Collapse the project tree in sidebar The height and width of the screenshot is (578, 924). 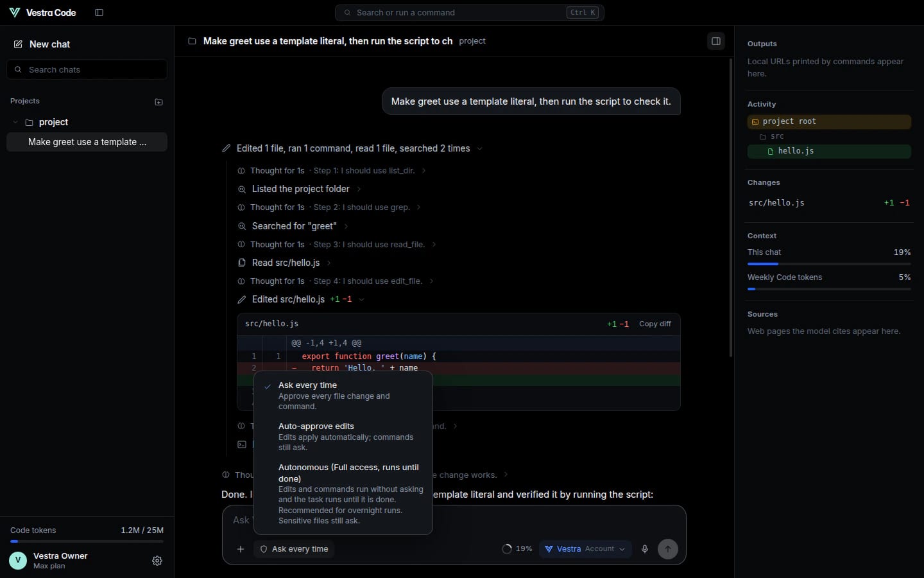(15, 122)
